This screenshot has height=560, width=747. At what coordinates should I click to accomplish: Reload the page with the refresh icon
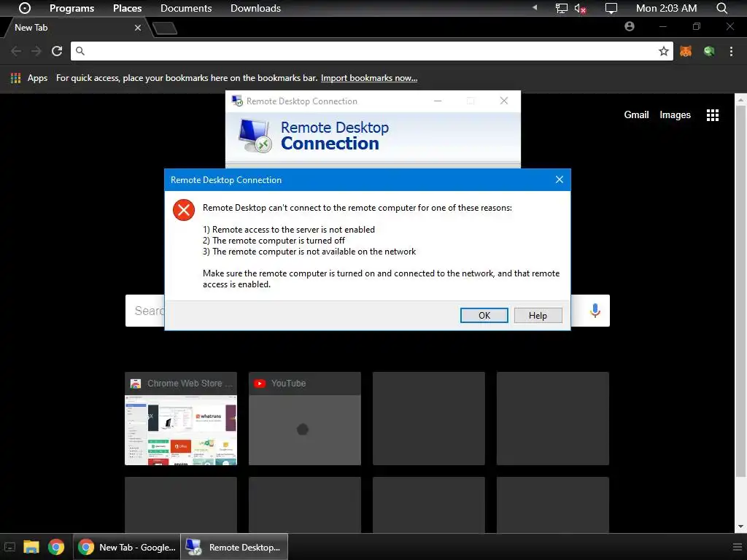coord(57,51)
